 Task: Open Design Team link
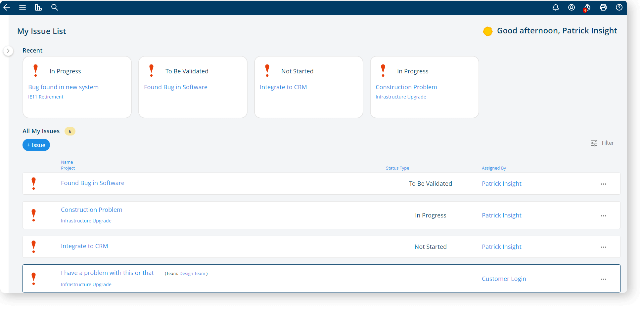click(x=192, y=274)
